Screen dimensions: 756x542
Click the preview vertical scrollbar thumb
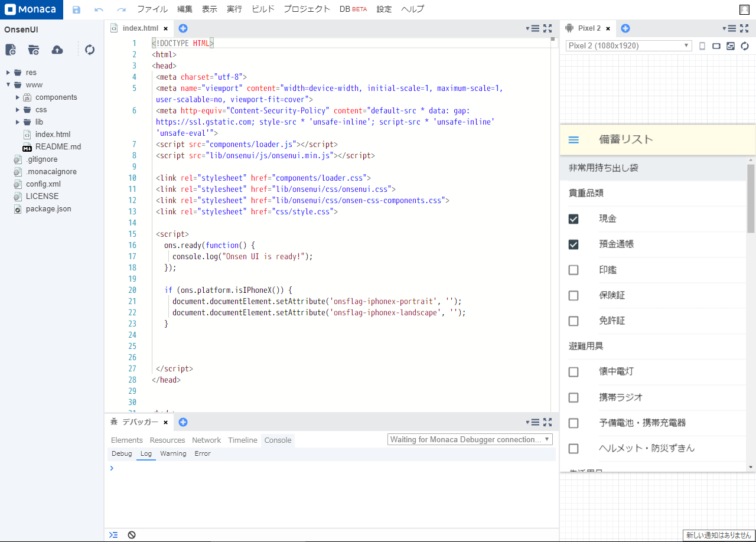tap(751, 198)
